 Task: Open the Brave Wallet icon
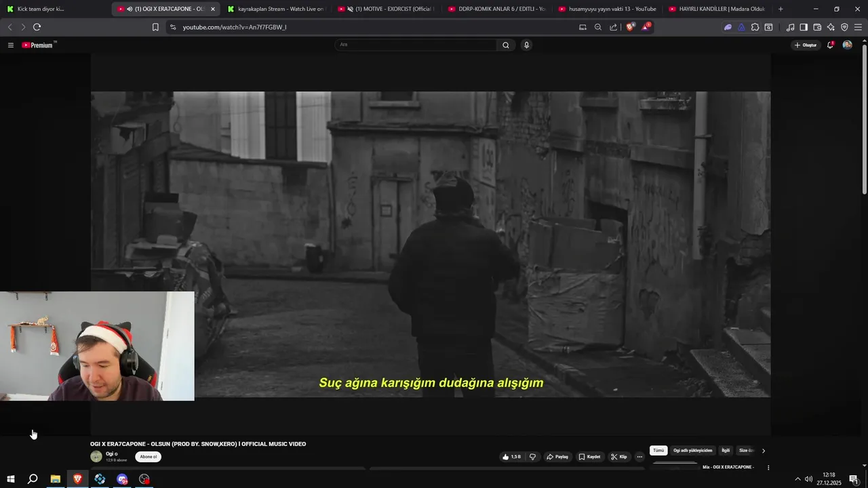(x=817, y=27)
